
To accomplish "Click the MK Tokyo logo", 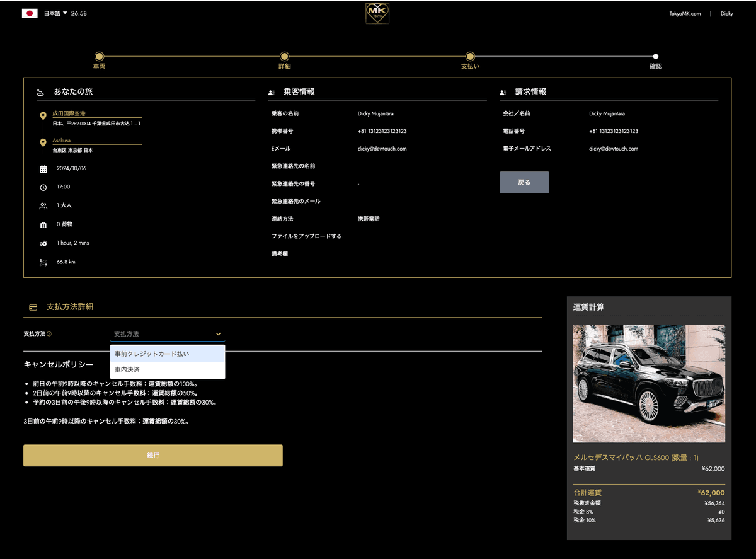I will pos(377,13).
